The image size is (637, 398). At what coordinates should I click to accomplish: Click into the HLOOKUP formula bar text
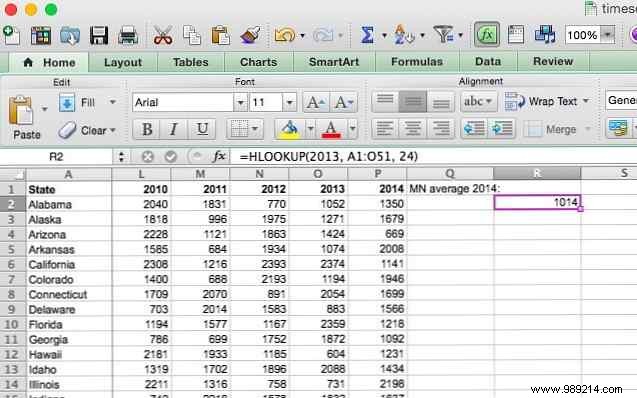328,157
